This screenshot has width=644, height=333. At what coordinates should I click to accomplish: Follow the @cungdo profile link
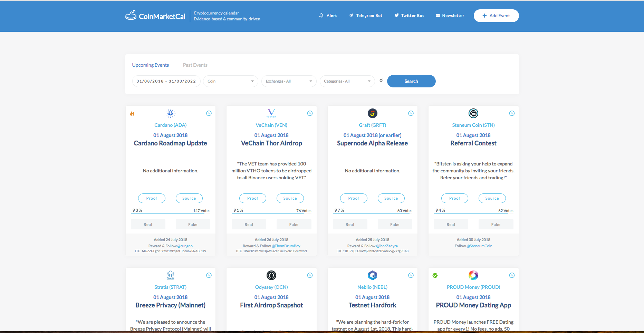[185, 246]
